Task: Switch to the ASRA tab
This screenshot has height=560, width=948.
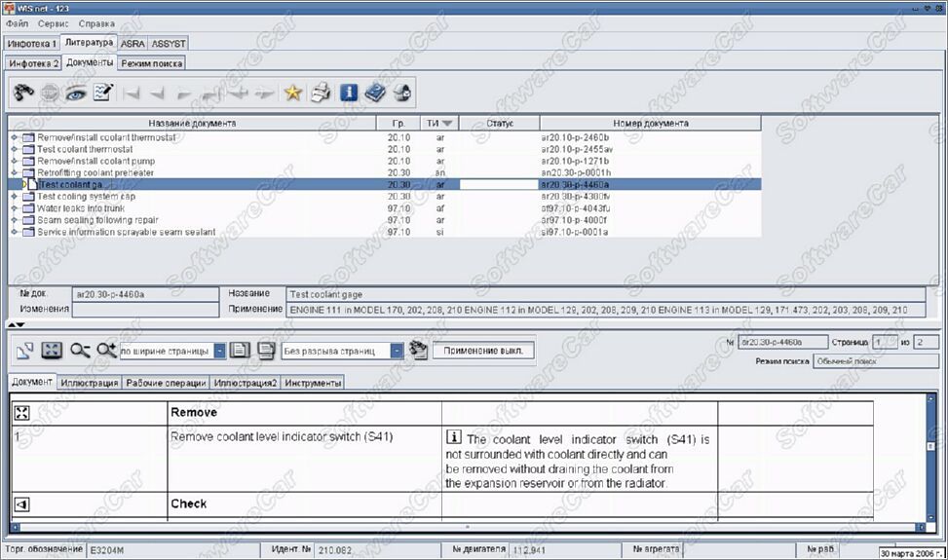Action: (x=133, y=44)
